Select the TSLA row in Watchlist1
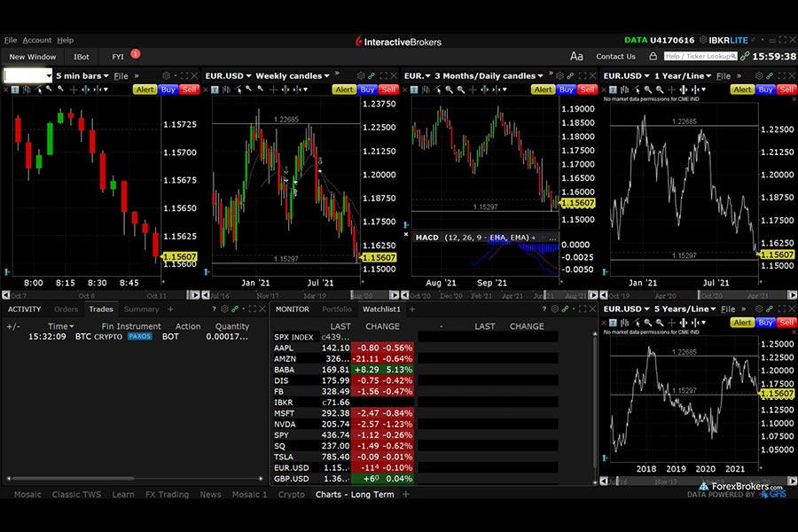The image size is (798, 532). click(343, 457)
